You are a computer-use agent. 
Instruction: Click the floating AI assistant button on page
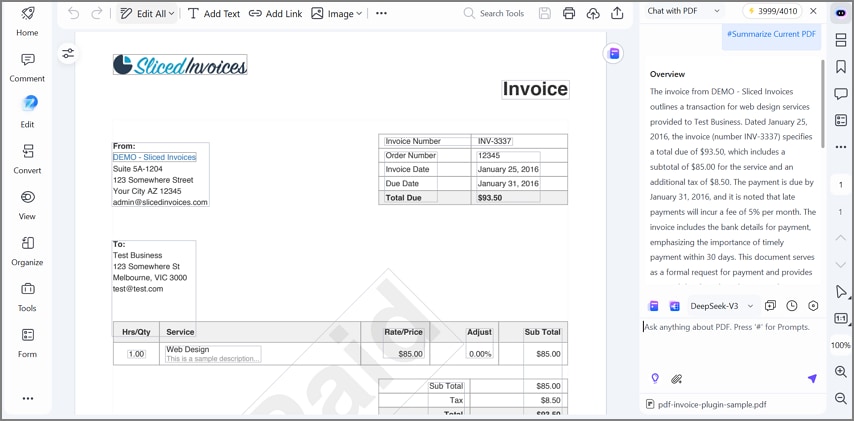(614, 53)
